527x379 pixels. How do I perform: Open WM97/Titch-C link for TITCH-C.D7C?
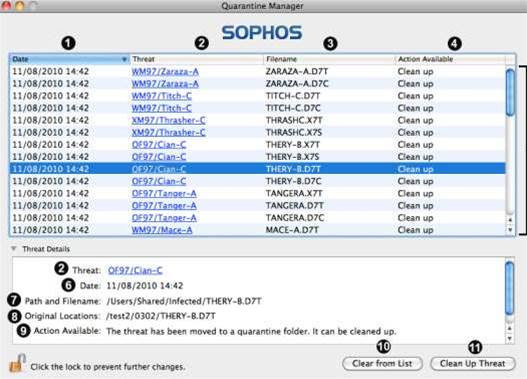[162, 108]
